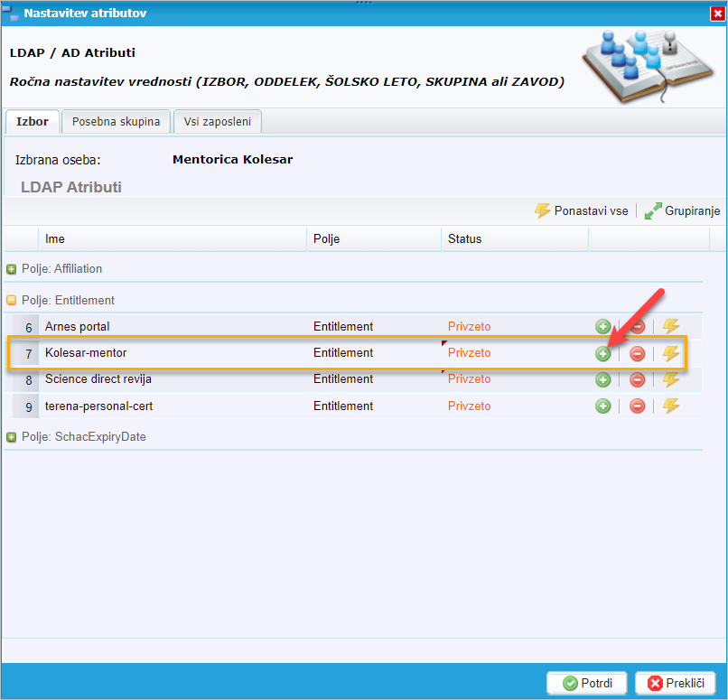Remove entitlement for Arnes portal row
Viewport: 728px width, 700px height.
point(637,327)
